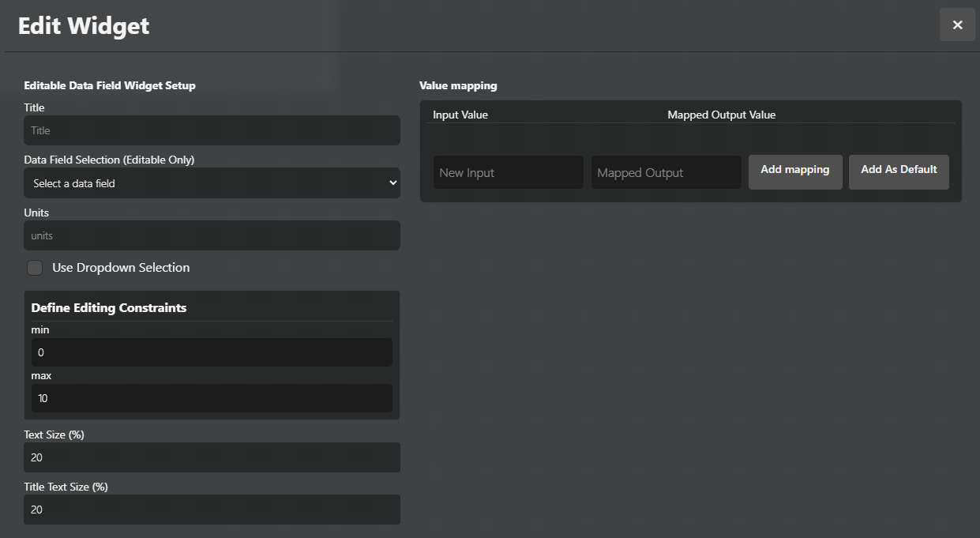980x538 pixels.
Task: Focus the Title input field
Action: (212, 130)
